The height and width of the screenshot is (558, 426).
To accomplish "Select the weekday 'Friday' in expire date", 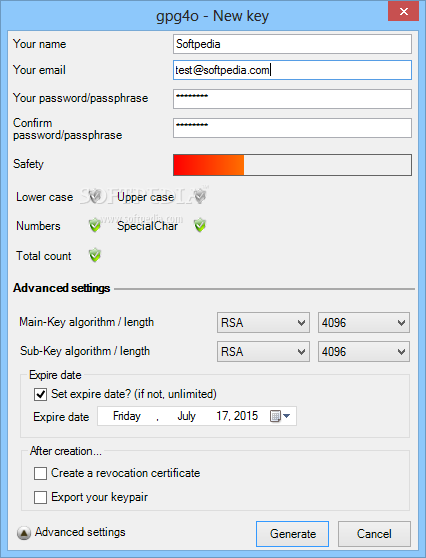I will [127, 416].
